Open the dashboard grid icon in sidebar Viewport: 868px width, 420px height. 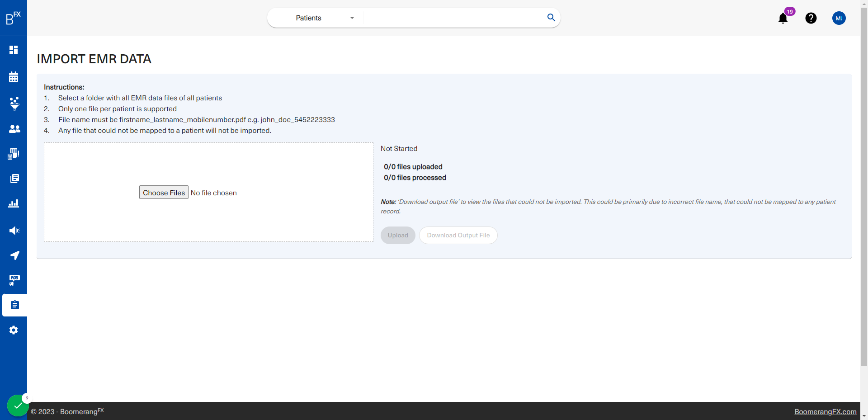point(14,50)
